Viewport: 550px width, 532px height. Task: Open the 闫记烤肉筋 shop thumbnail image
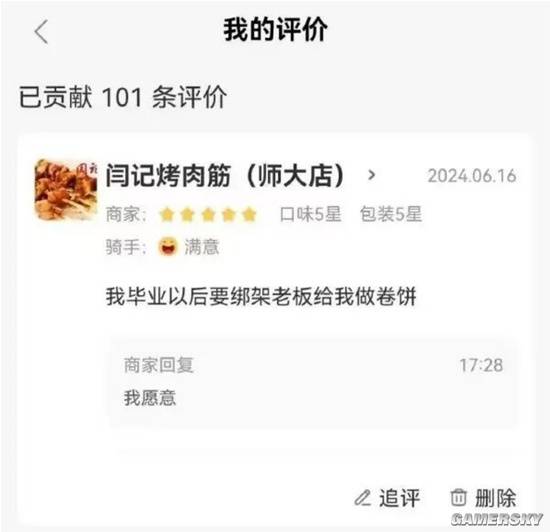point(66,190)
